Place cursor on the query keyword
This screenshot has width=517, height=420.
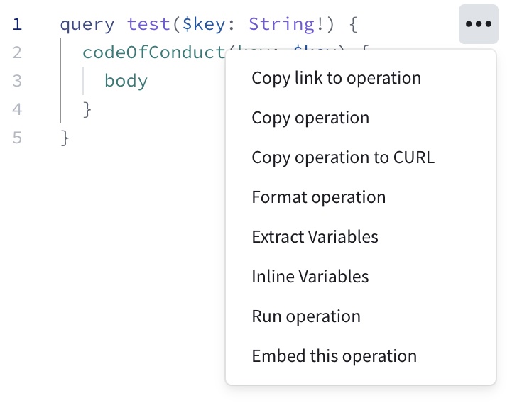click(x=87, y=25)
